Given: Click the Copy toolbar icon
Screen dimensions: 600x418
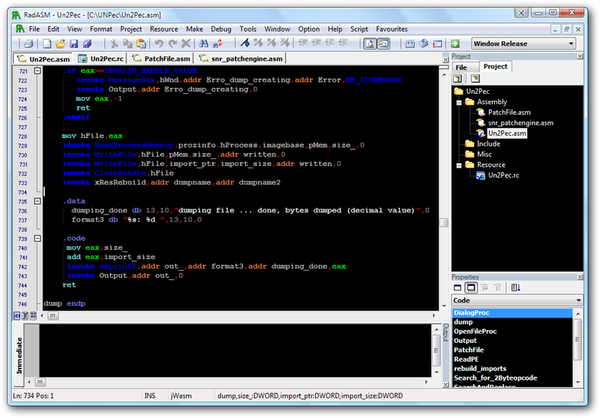Looking at the screenshot, I should tap(128, 44).
